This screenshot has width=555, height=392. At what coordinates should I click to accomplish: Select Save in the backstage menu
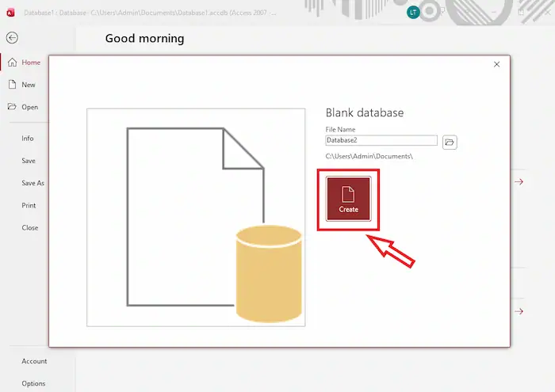pos(29,161)
